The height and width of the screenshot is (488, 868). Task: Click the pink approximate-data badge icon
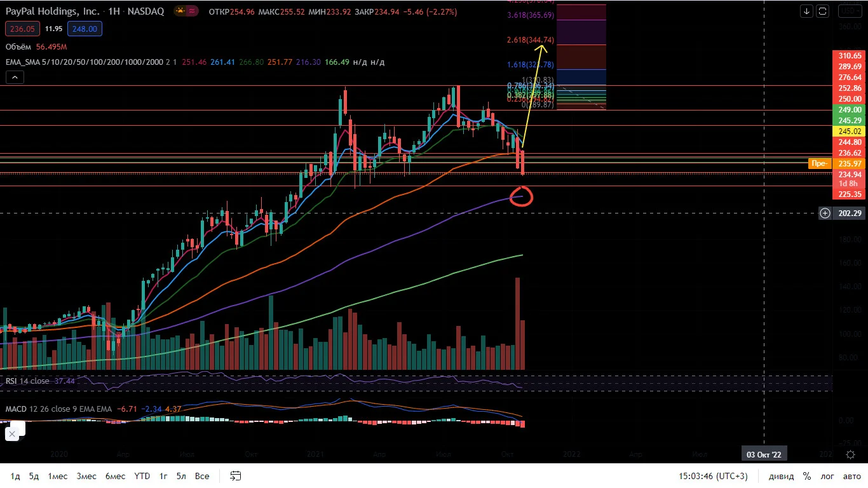[x=193, y=11]
